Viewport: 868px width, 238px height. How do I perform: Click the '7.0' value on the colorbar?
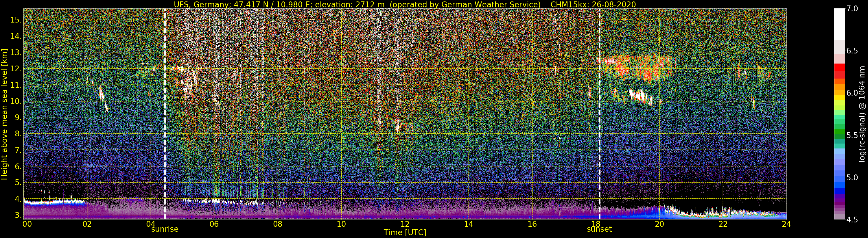[x=852, y=9]
